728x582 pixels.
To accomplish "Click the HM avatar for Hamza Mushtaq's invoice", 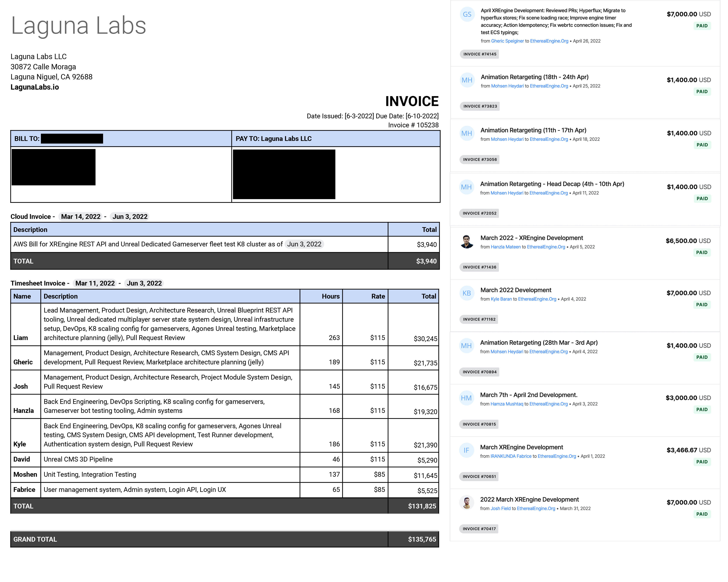I will click(466, 398).
